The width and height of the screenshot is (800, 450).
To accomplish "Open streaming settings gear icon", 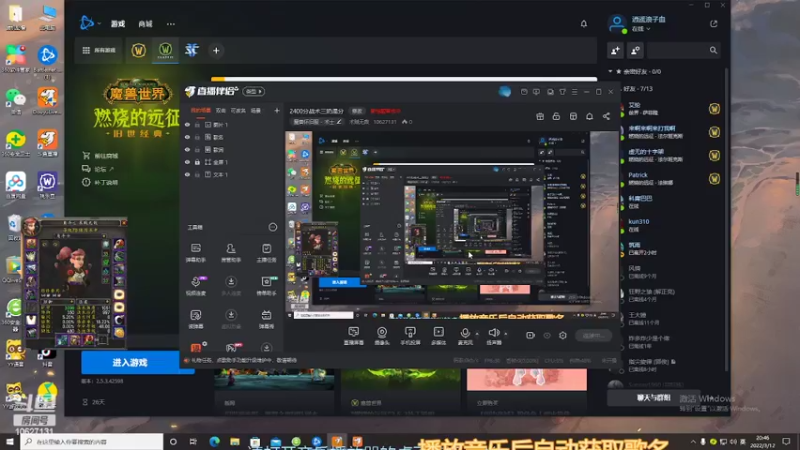I will tap(563, 335).
